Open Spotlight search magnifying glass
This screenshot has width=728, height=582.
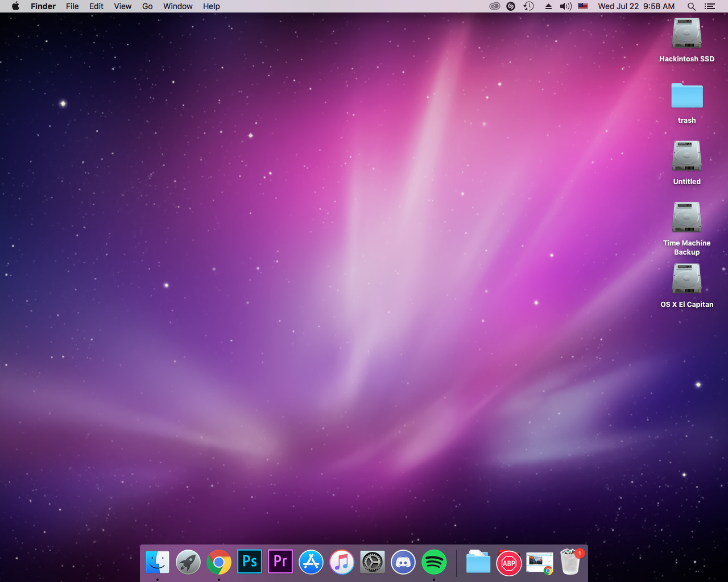coord(692,6)
